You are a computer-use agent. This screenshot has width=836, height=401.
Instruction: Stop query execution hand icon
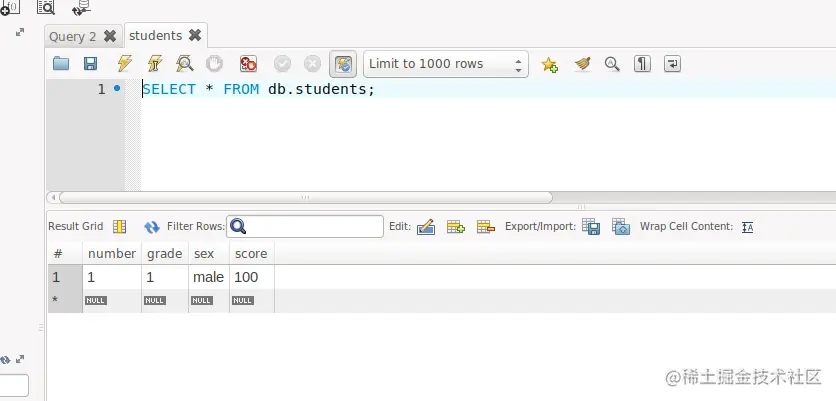click(214, 64)
